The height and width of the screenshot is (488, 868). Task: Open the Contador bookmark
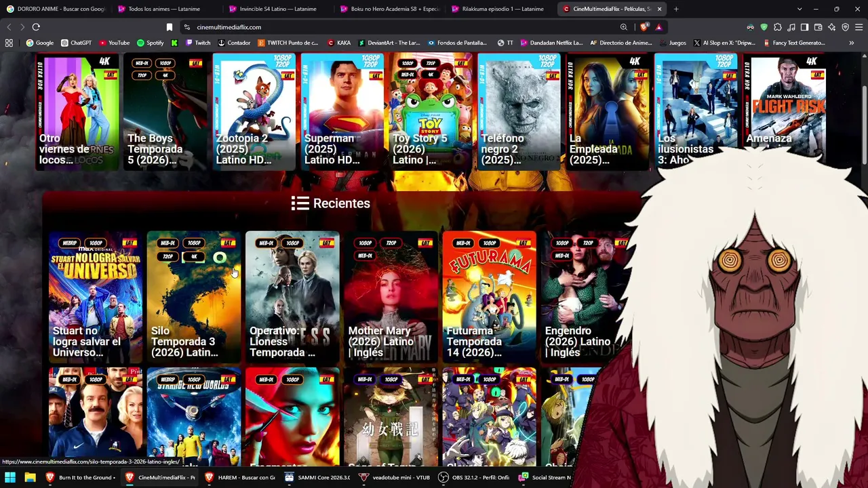point(234,43)
